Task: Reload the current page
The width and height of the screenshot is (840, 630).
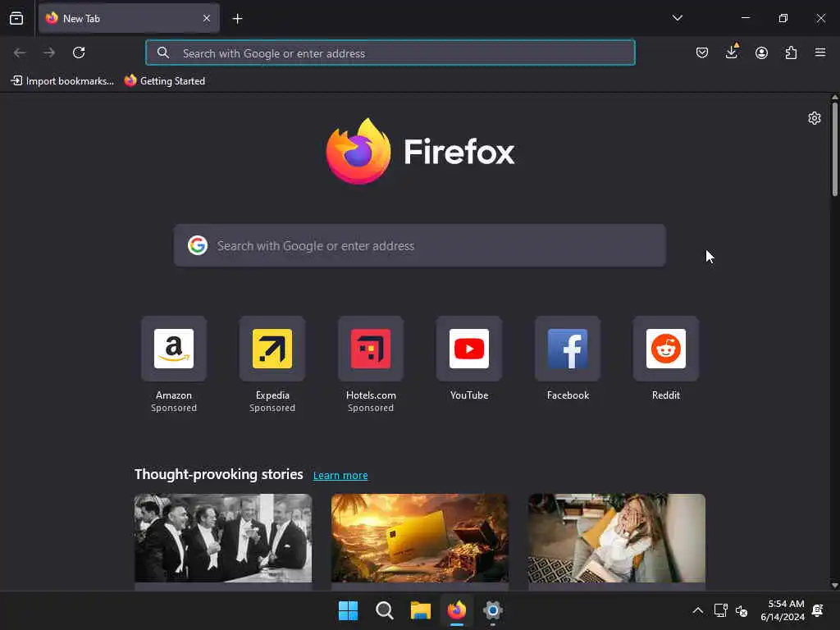Action: [79, 52]
